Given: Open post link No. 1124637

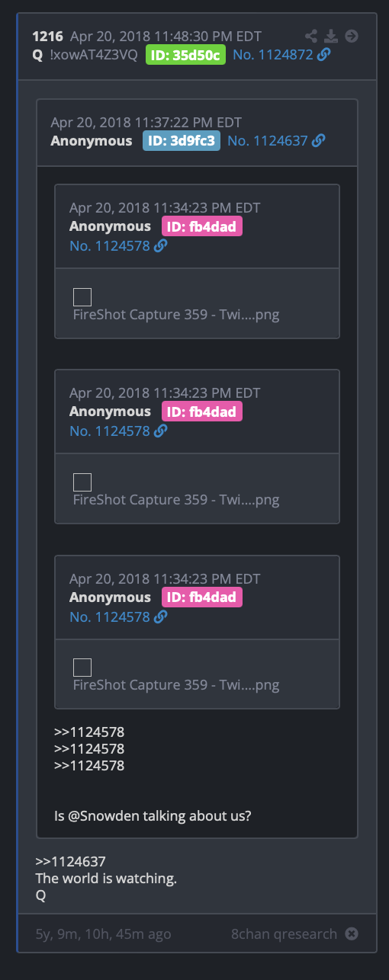Looking at the screenshot, I should pyautogui.click(x=268, y=141).
